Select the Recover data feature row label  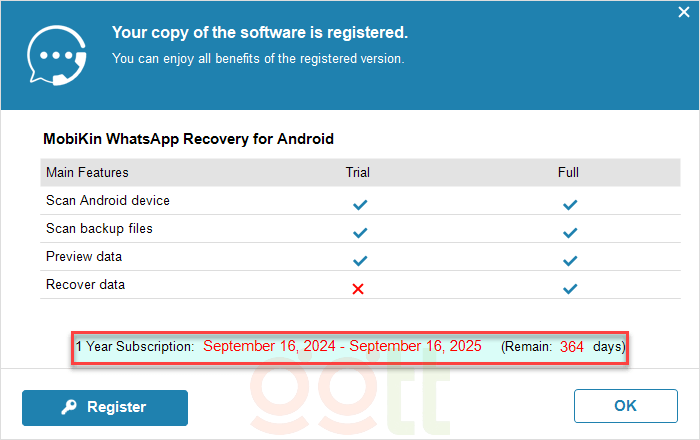[x=86, y=285]
